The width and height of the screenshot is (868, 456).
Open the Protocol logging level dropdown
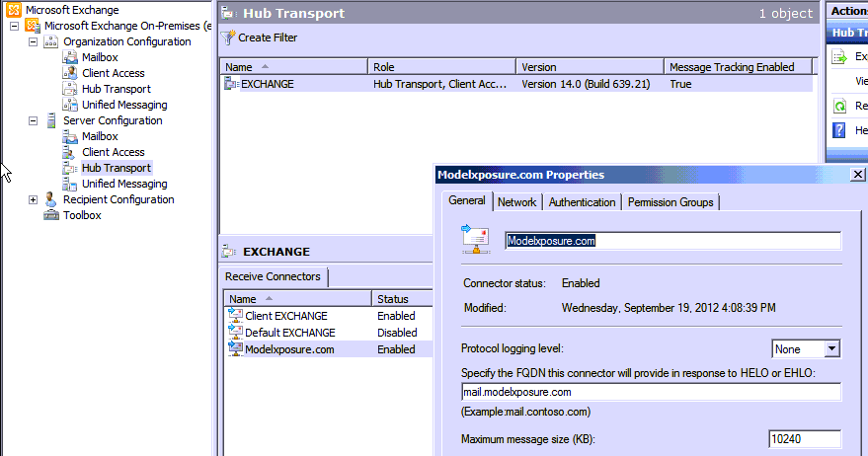click(x=832, y=348)
